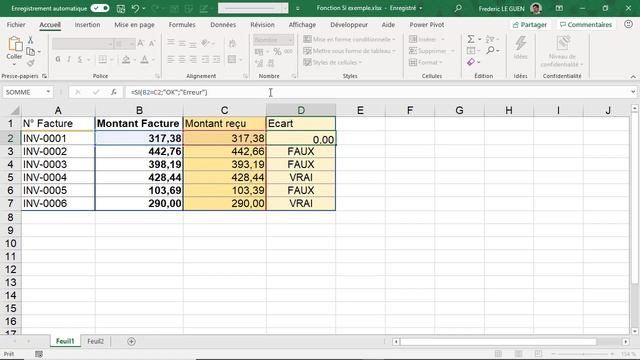The width and height of the screenshot is (640, 360).
Task: Expand the Coller dropdown arrow
Action: coord(14,64)
